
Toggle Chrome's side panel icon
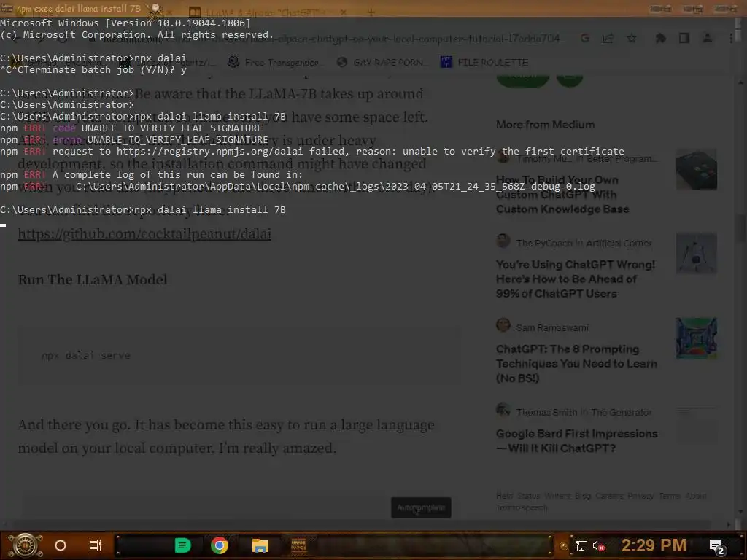tap(684, 38)
